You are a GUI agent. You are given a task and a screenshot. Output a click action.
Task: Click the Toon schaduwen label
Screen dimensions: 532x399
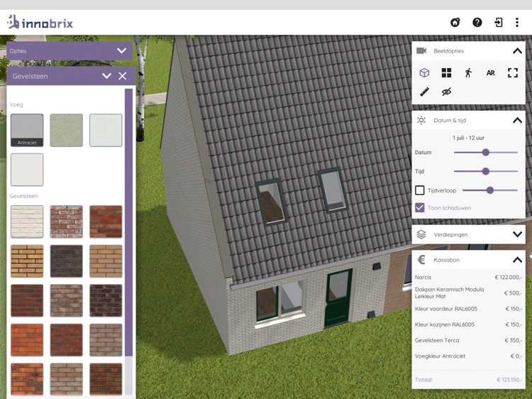pos(449,208)
